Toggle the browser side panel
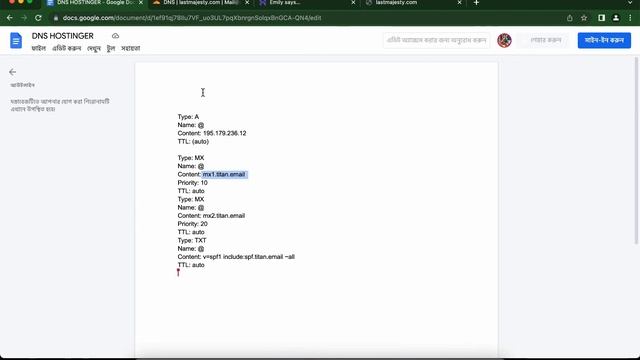The width and height of the screenshot is (640, 360). tap(601, 18)
